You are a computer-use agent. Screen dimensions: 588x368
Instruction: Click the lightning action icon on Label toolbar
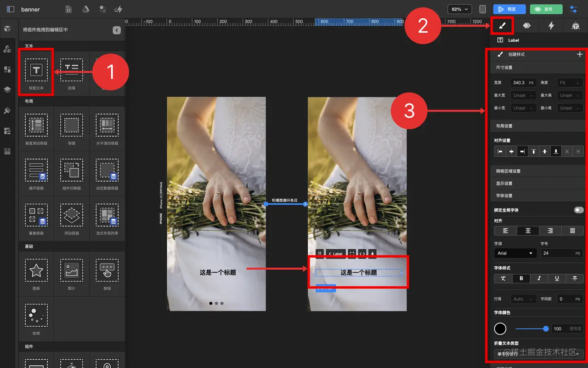click(373, 253)
